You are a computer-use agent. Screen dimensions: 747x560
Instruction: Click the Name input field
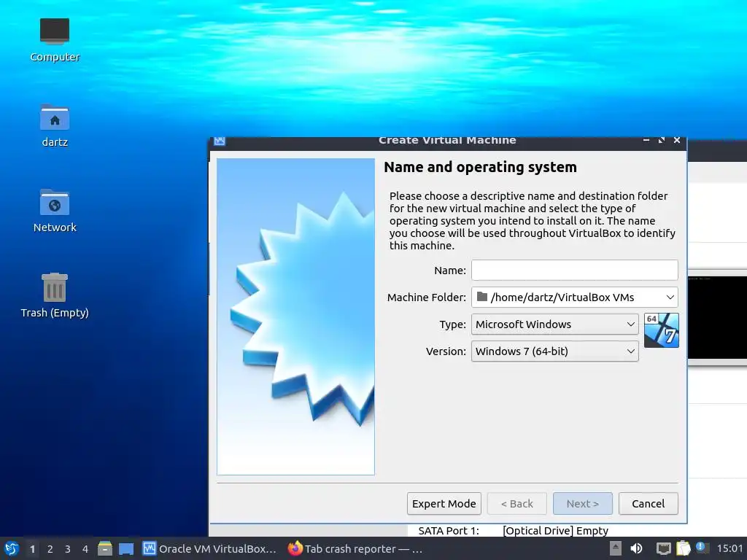[575, 270]
